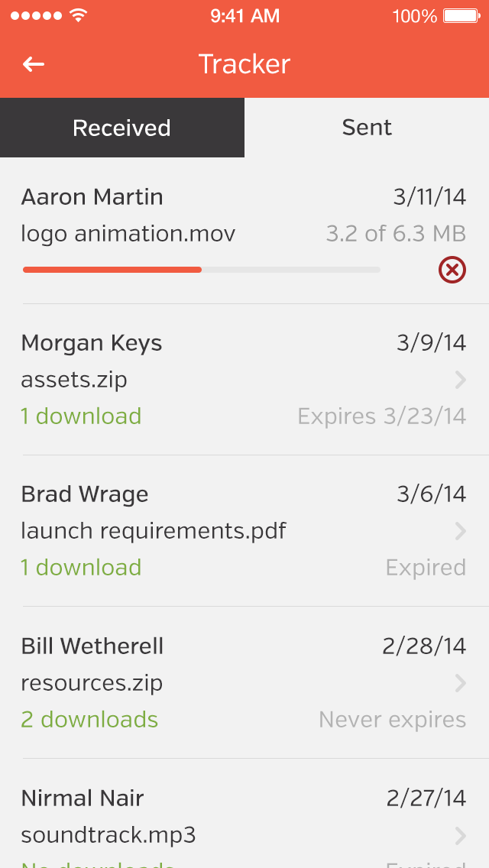
Task: Click the logo animation download progress bar
Action: pyautogui.click(x=201, y=270)
